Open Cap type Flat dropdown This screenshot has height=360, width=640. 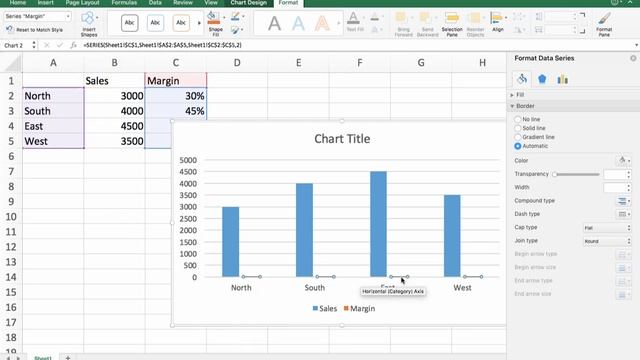coord(607,228)
